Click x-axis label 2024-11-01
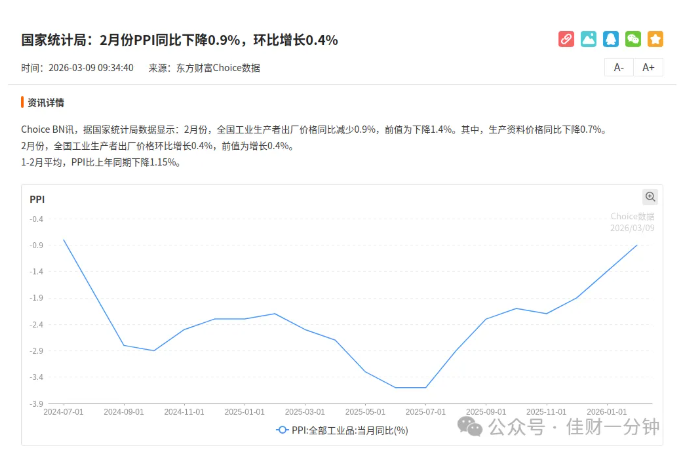689x455 pixels. (184, 412)
